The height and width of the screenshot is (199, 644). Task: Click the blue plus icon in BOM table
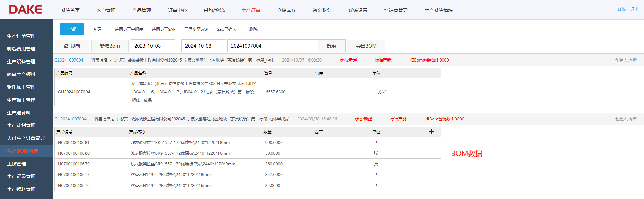(x=431, y=132)
